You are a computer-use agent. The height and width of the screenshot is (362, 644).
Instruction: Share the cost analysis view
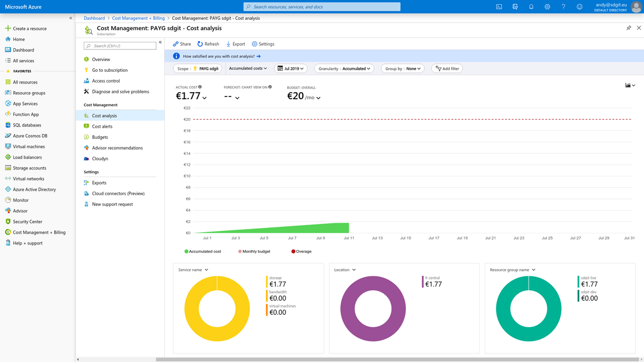click(x=180, y=44)
